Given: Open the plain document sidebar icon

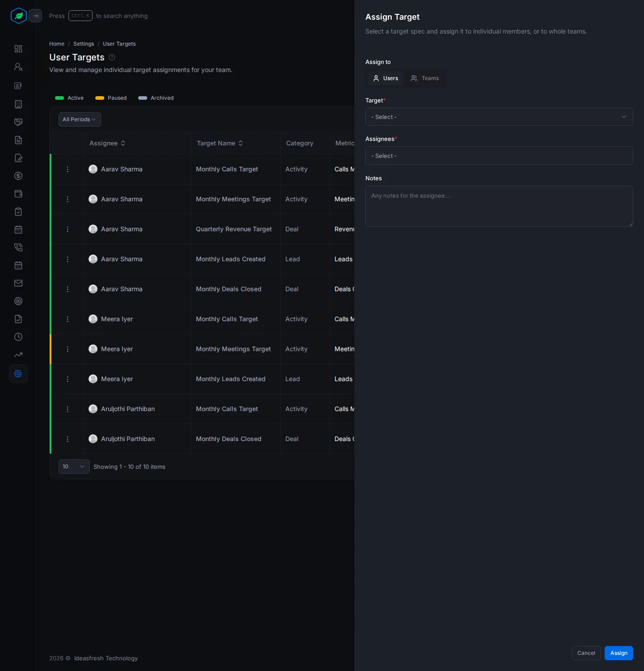Looking at the screenshot, I should click(x=18, y=140).
